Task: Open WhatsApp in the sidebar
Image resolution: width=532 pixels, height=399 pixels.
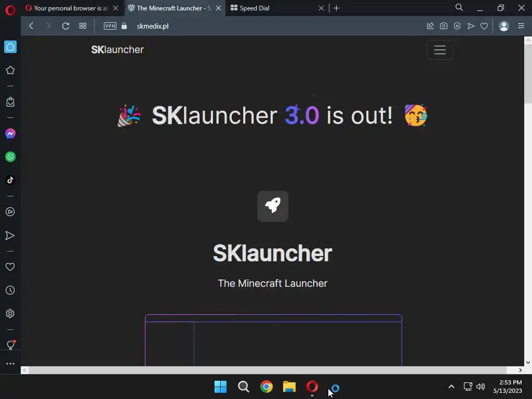Action: [x=10, y=157]
